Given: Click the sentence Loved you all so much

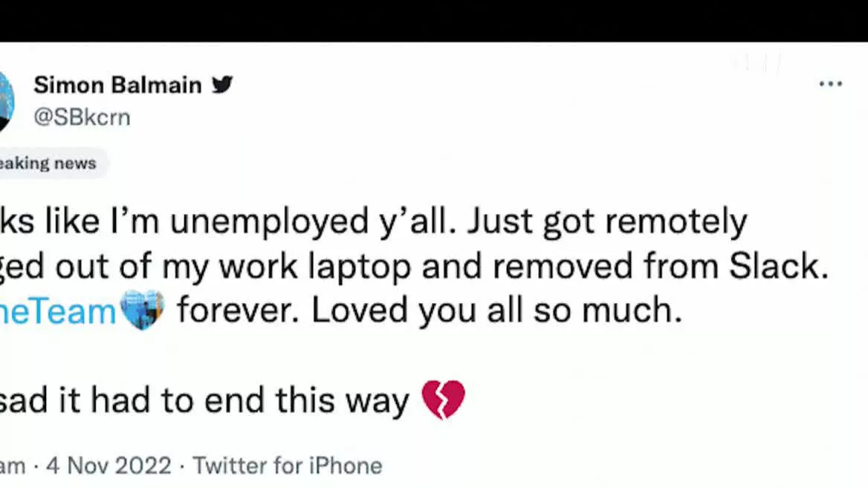Looking at the screenshot, I should click(x=496, y=310).
